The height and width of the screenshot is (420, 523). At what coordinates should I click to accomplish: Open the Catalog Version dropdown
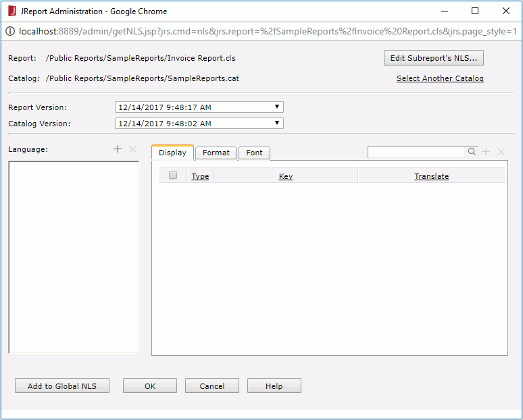199,123
